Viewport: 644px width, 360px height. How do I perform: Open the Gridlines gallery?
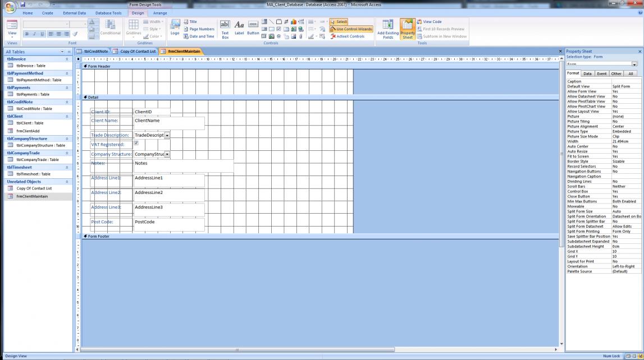click(134, 27)
